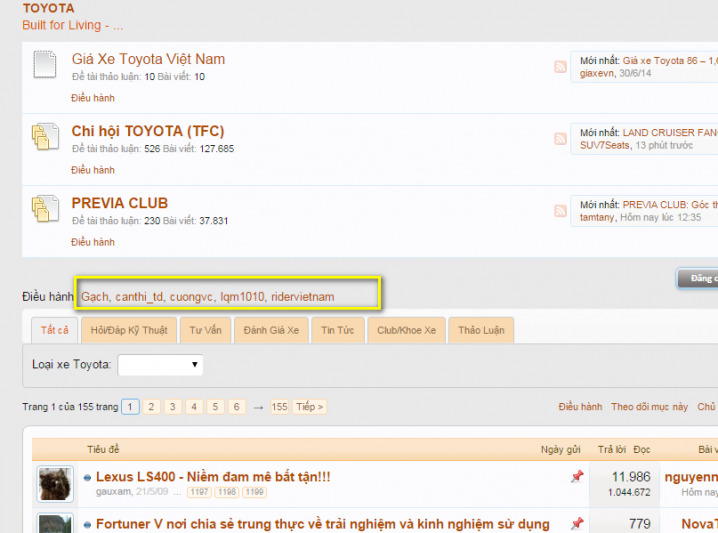
Task: Click the Built for Living header link
Action: [72, 25]
